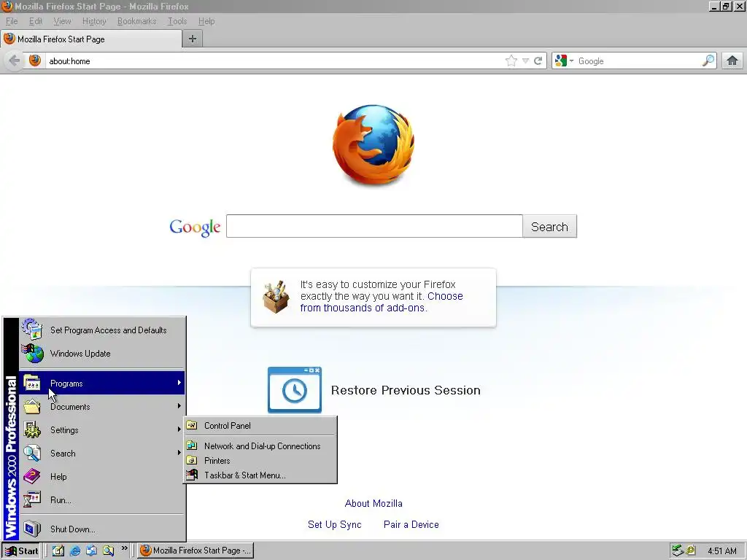This screenshot has height=560, width=747.
Task: Click into the toolbar Google search field
Action: [638, 61]
